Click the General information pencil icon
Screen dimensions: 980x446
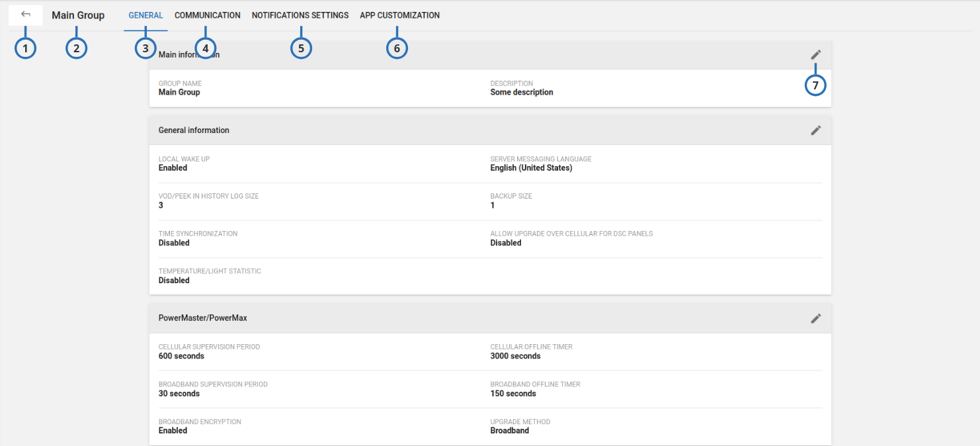(816, 130)
